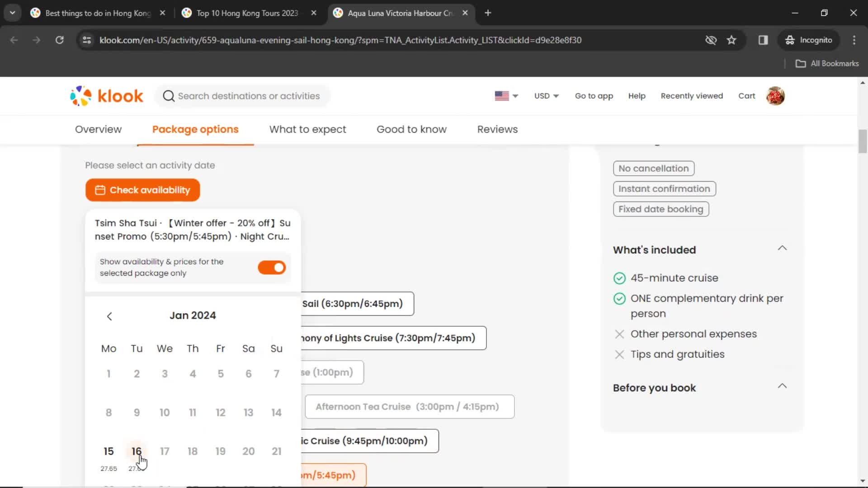868x488 pixels.
Task: Select the Package options tab
Action: pyautogui.click(x=195, y=129)
